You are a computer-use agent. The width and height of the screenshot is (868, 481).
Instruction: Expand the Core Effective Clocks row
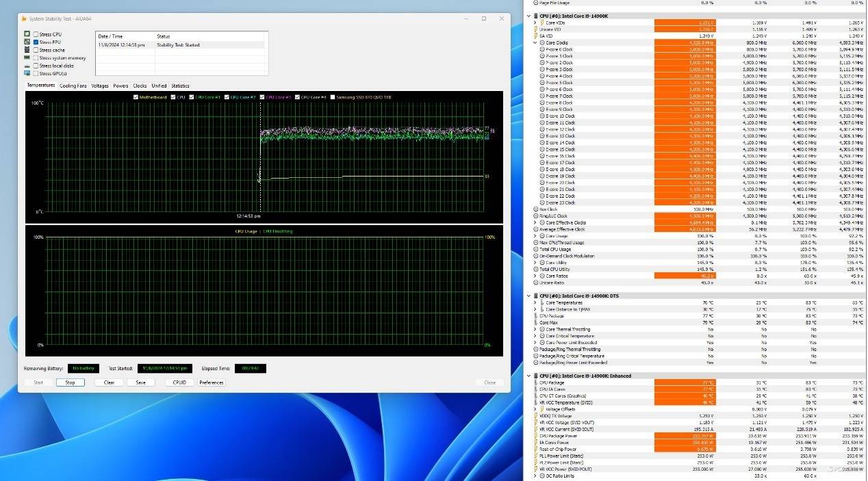tap(535, 223)
